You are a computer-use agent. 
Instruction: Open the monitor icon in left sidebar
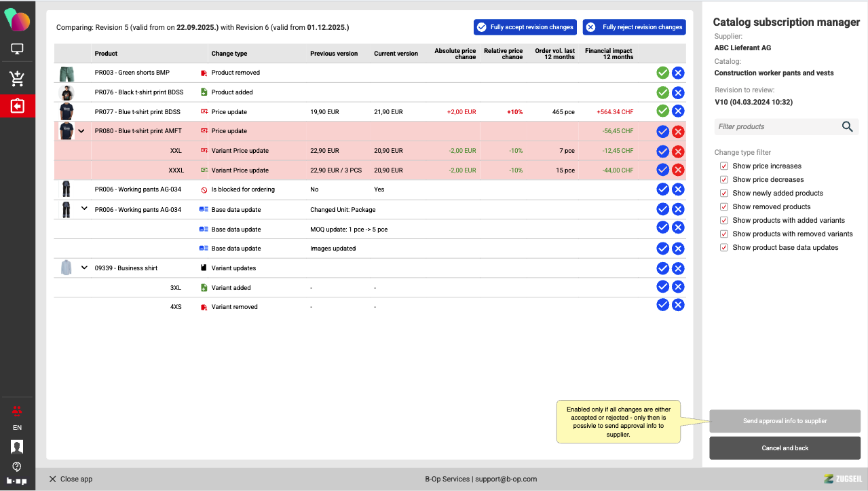[x=18, y=50]
